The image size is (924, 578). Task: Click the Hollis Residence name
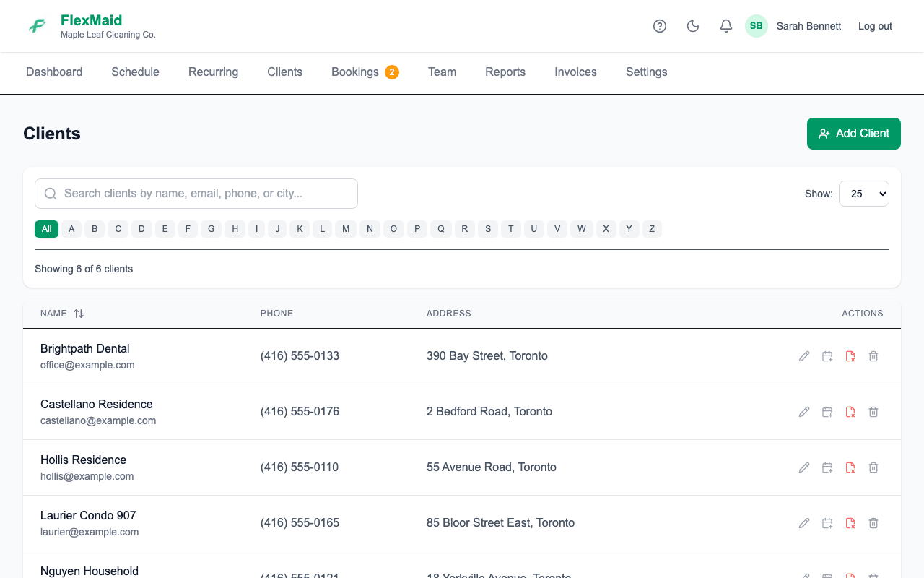(83, 460)
